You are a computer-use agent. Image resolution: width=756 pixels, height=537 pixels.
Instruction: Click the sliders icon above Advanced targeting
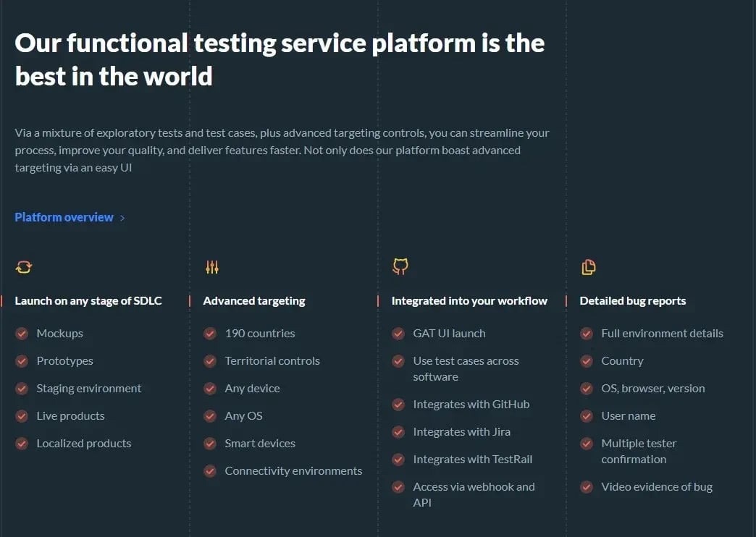tap(211, 267)
